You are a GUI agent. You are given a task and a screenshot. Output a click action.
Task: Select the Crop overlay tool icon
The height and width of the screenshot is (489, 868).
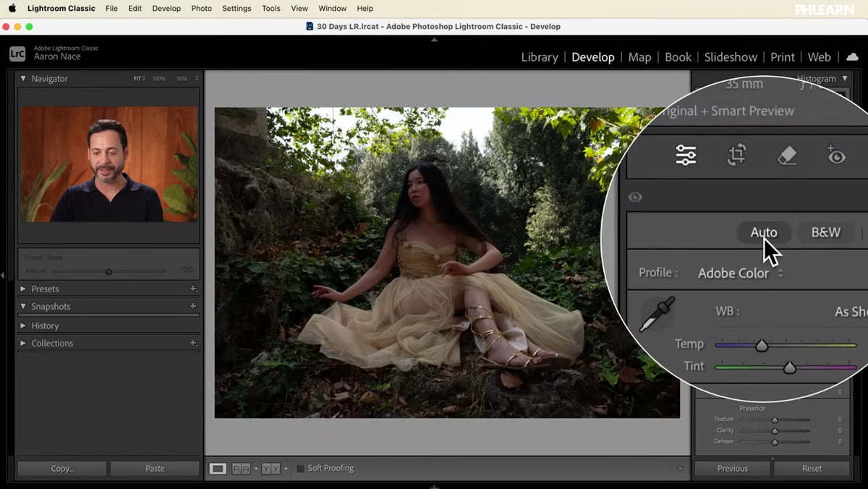tap(736, 155)
